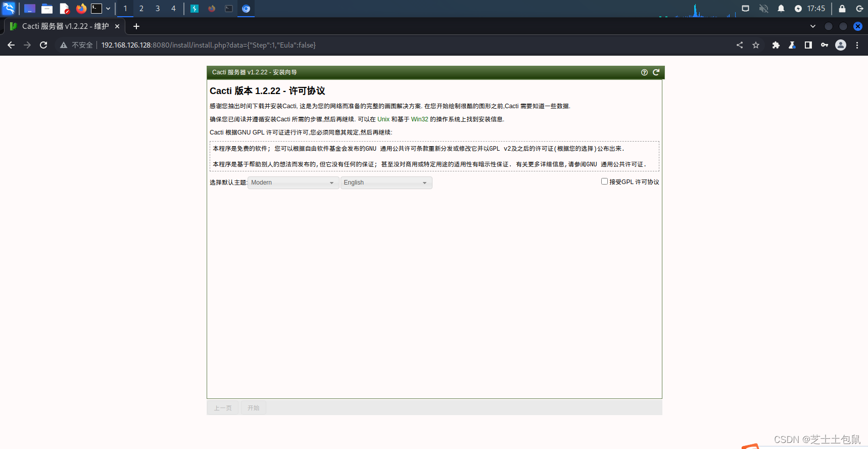Image resolution: width=868 pixels, height=449 pixels.
Task: Switch to workspace 1
Action: click(x=125, y=9)
